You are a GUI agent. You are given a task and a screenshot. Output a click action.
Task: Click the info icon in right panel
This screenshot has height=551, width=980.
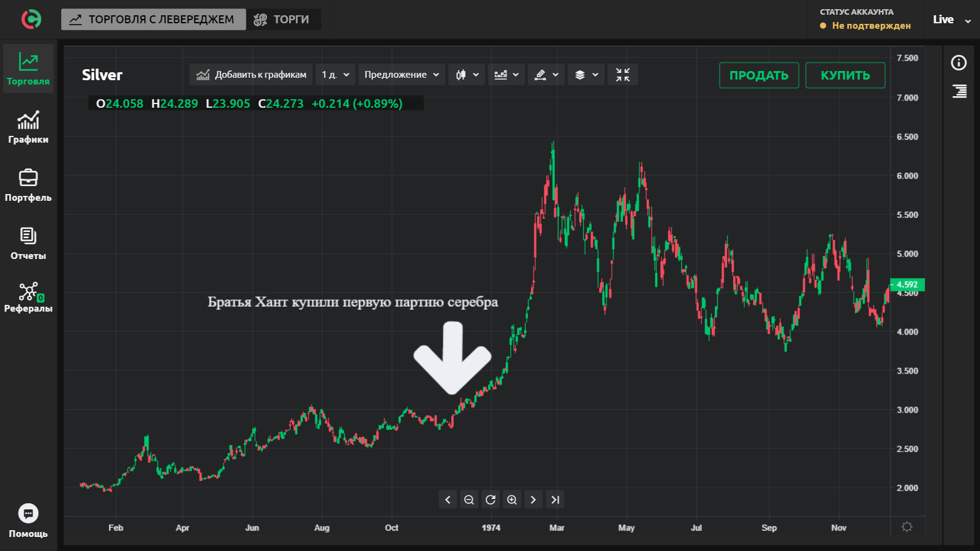[x=959, y=62]
